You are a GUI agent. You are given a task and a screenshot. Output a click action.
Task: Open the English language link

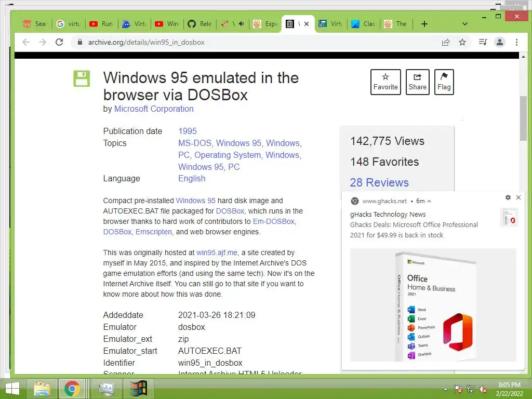192,179
